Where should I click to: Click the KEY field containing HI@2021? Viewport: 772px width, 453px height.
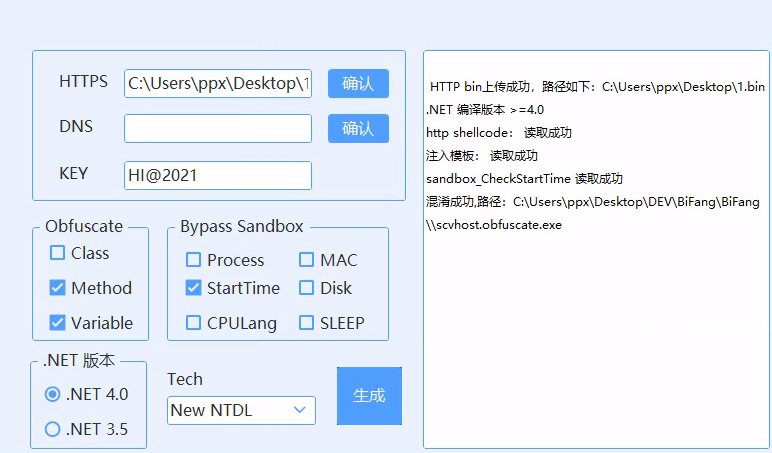click(217, 175)
